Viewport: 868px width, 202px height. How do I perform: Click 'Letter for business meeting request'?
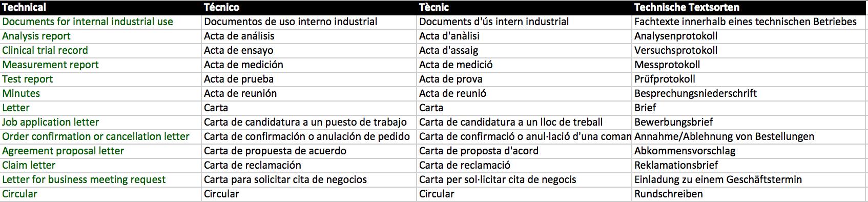point(101,179)
